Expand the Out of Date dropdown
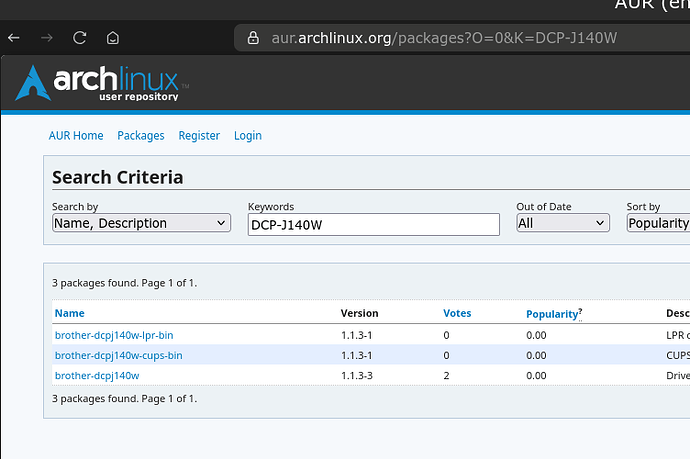Image resolution: width=690 pixels, height=459 pixels. tap(562, 223)
